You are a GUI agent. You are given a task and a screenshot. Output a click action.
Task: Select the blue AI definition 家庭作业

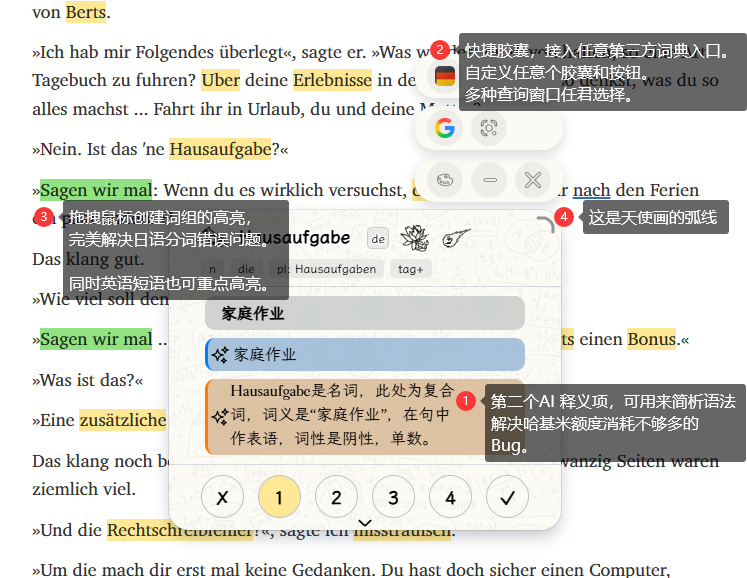click(x=365, y=354)
